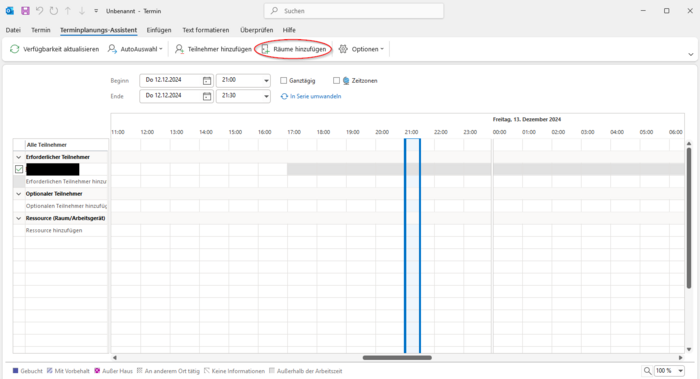Screen dimensions: 700x379
Task: Switch to the Überprüfen tab
Action: (x=256, y=30)
